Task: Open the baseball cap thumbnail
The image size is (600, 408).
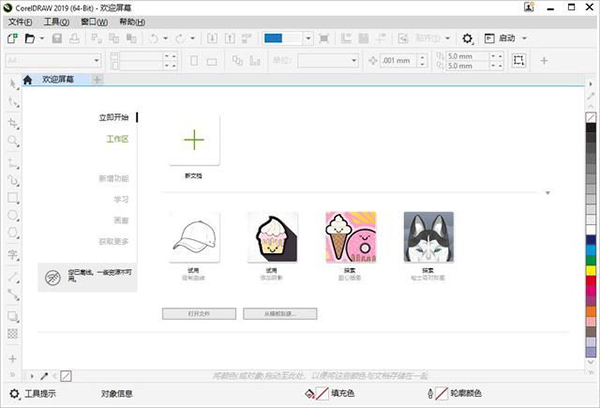Action: [194, 237]
